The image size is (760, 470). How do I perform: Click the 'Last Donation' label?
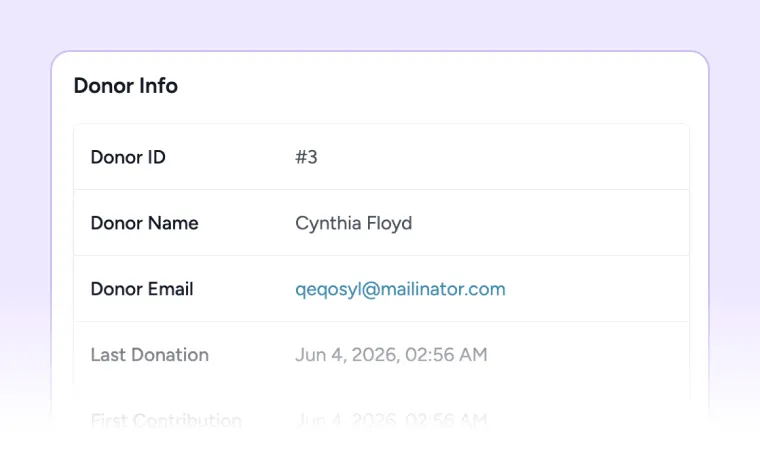(x=150, y=355)
